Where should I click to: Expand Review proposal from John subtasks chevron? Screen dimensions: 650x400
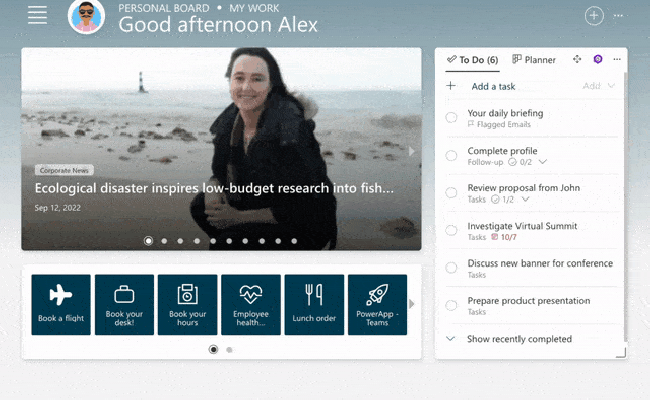(x=526, y=199)
